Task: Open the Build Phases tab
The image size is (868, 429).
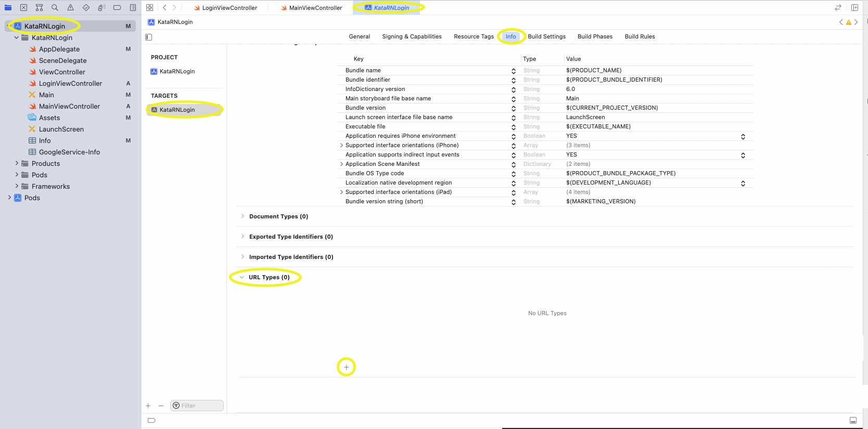Action: coord(595,37)
